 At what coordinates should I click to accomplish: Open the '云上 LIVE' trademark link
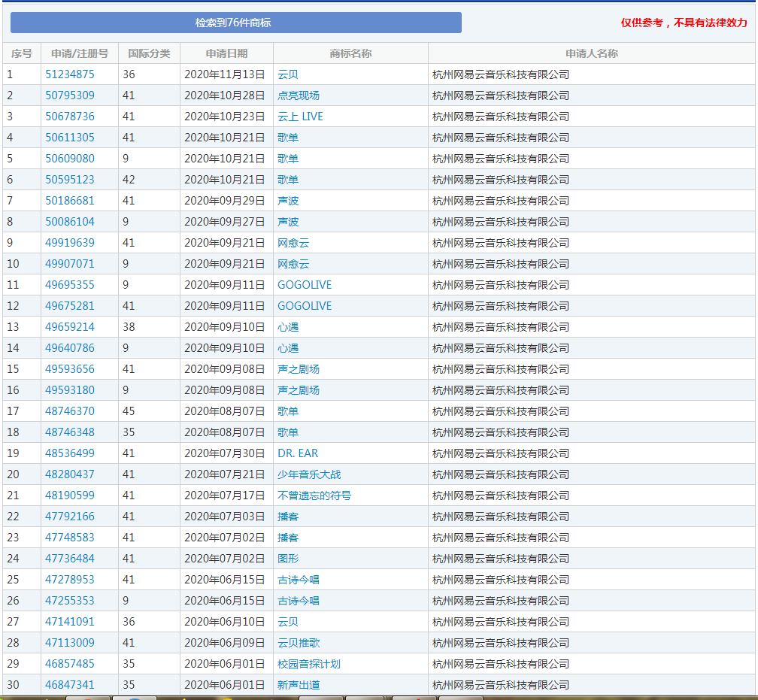click(300, 117)
